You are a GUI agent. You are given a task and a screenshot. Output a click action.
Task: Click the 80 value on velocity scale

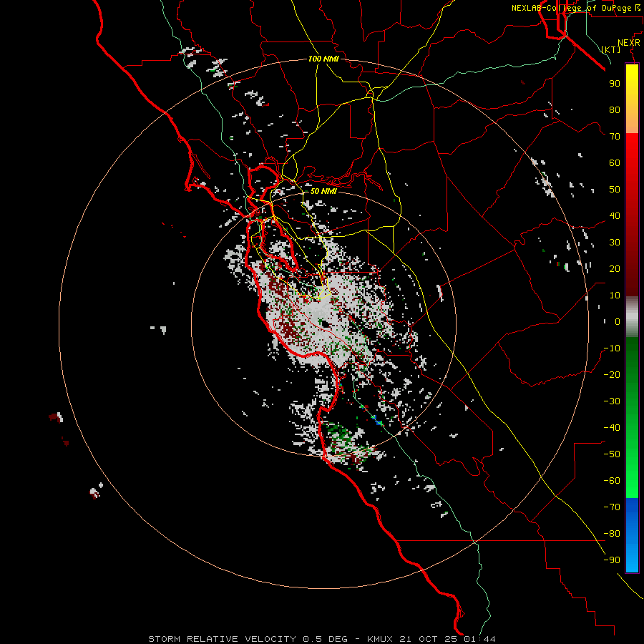click(615, 110)
